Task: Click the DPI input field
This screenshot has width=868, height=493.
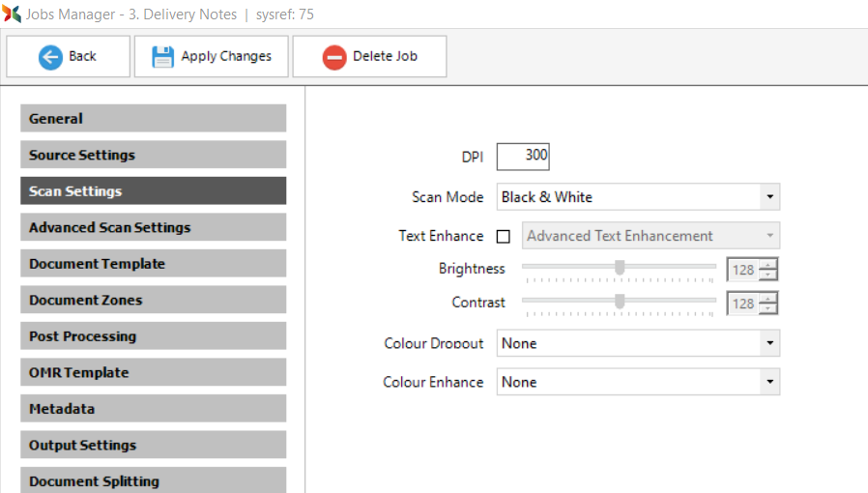Action: (523, 156)
